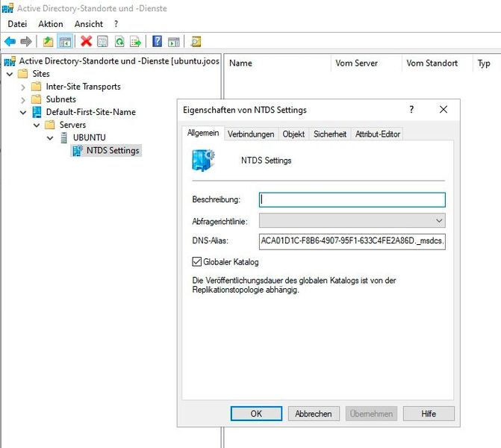The image size is (501, 448).
Task: Switch to the Verbindungen tab
Action: 251,134
